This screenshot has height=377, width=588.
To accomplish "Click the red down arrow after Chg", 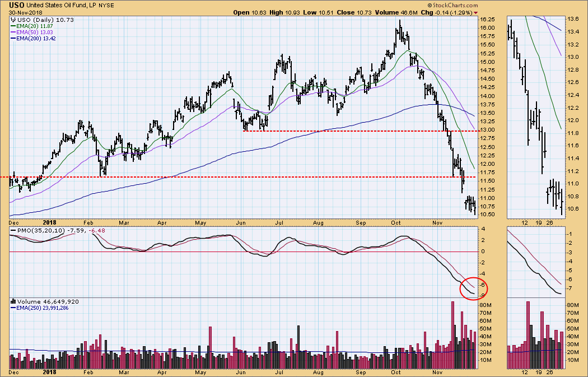I will (476, 12).
